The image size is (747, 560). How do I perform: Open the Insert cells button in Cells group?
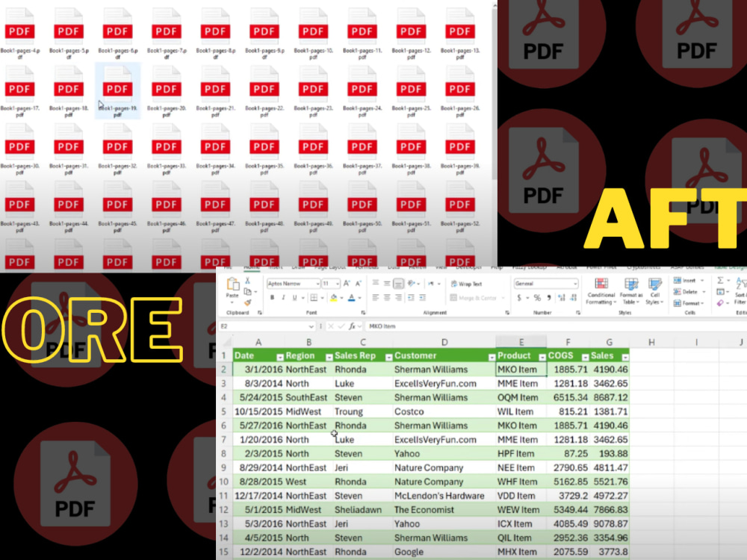pyautogui.click(x=689, y=281)
